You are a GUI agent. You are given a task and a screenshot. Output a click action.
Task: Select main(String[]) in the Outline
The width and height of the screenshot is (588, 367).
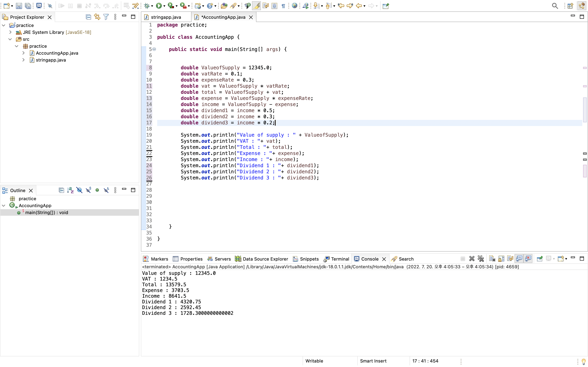[x=46, y=213]
